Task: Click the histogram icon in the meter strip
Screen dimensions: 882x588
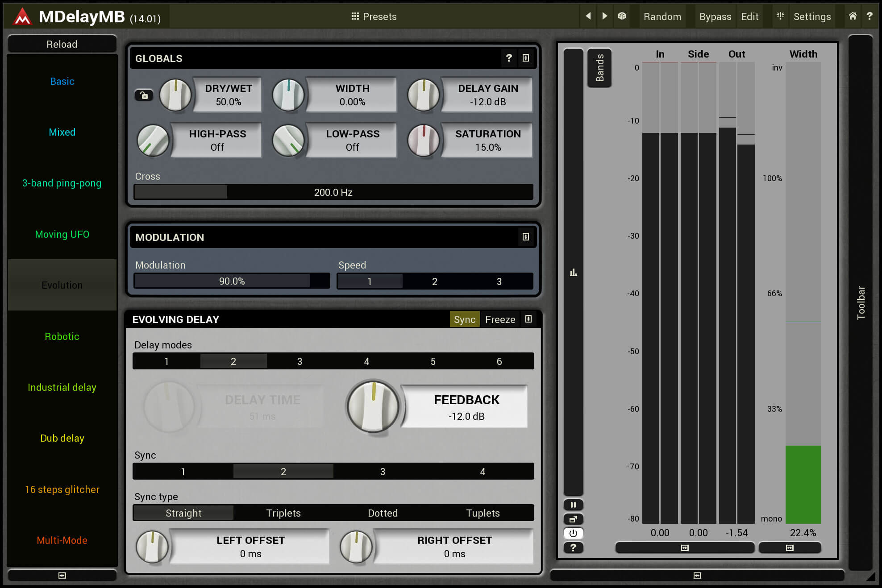Action: click(x=574, y=273)
